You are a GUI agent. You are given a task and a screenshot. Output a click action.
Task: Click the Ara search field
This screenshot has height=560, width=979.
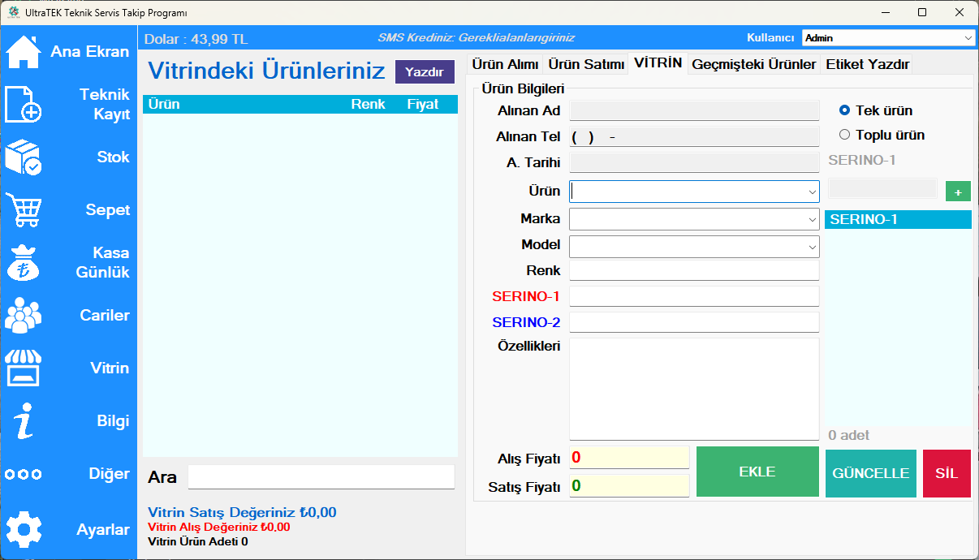[321, 477]
